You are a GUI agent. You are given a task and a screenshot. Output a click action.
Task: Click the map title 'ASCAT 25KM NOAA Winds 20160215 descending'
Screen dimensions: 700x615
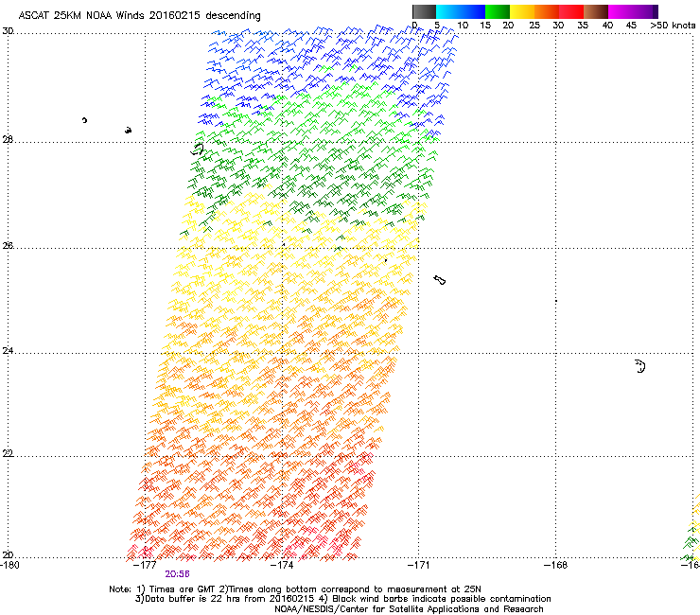coord(139,16)
